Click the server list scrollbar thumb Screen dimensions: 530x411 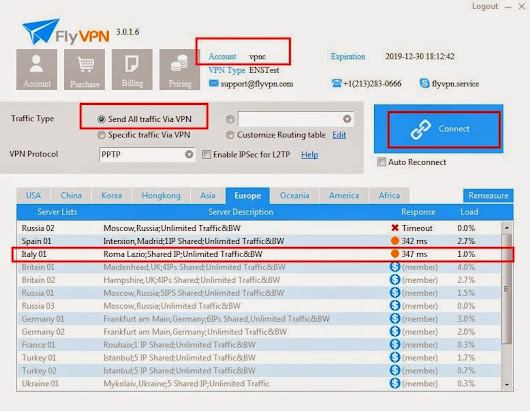(506, 289)
